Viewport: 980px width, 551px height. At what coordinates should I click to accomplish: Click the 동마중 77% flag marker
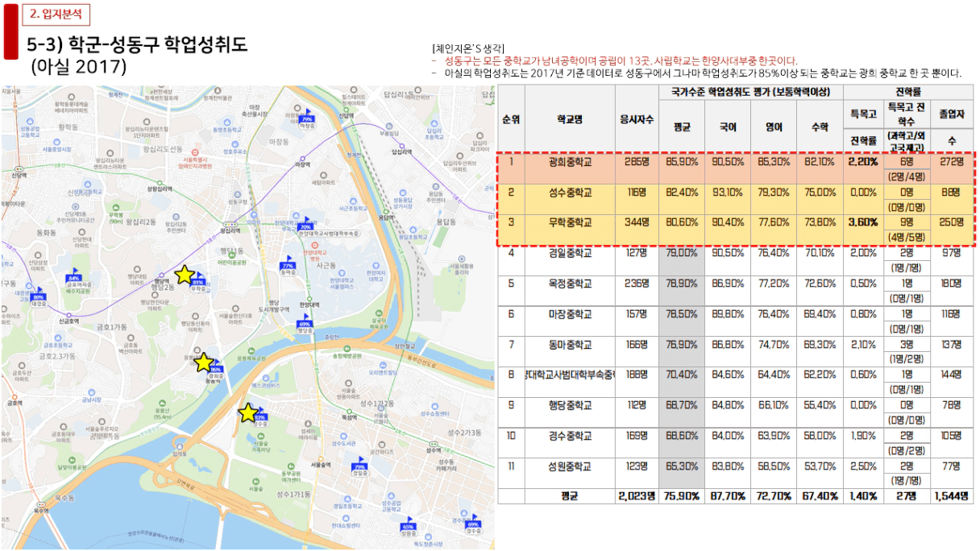point(288,265)
